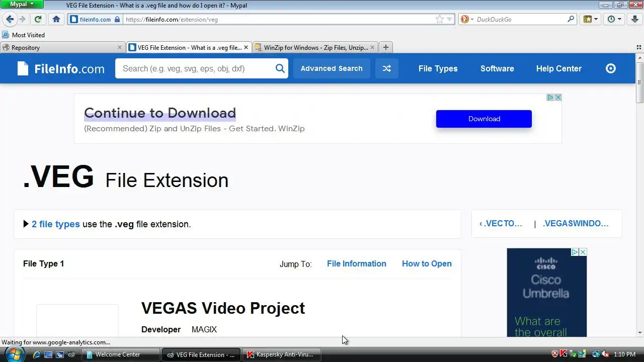The image size is (644, 362).
Task: Click the Kaspersky tray icon
Action: pyautogui.click(x=564, y=354)
